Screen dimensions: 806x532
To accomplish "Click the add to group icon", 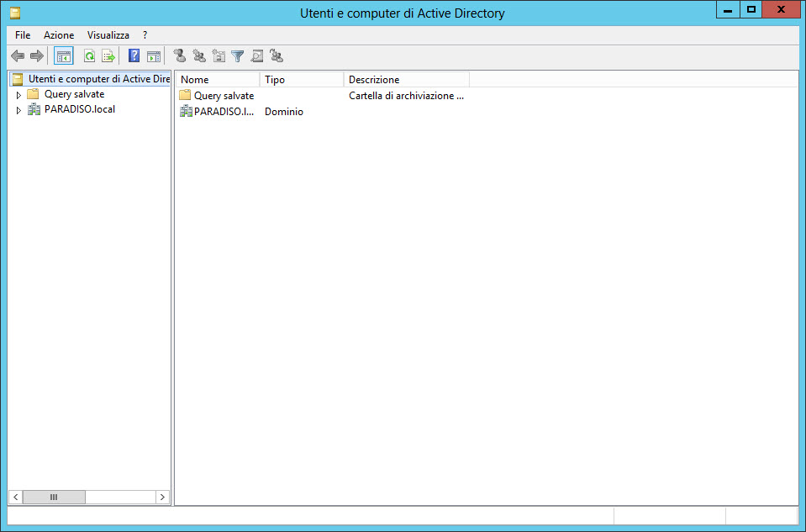I will tap(277, 55).
